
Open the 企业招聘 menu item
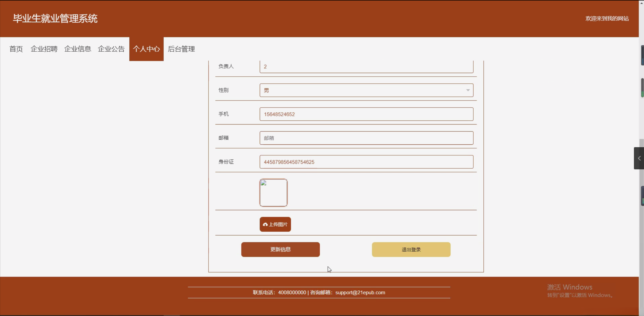tap(44, 49)
